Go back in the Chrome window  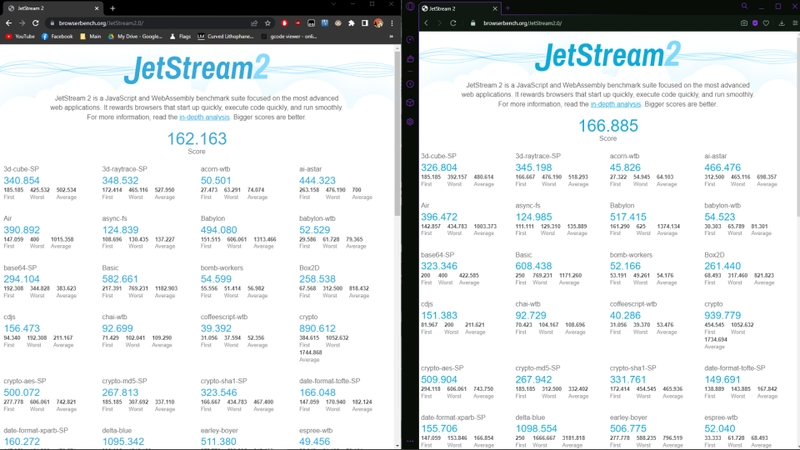(x=9, y=23)
